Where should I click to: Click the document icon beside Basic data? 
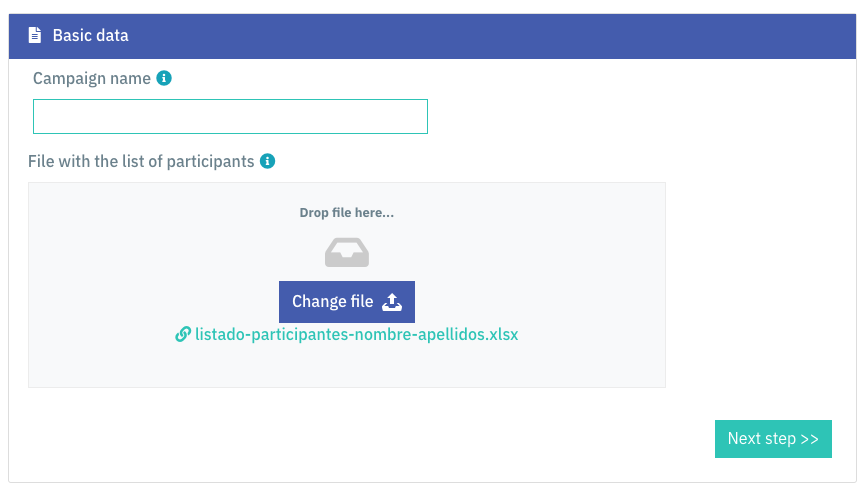35,35
